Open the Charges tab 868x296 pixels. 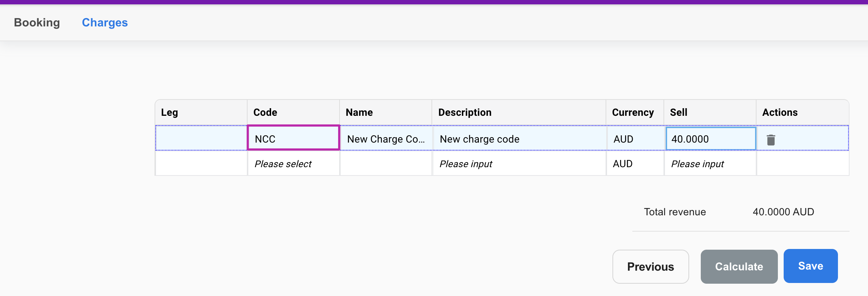click(x=105, y=22)
